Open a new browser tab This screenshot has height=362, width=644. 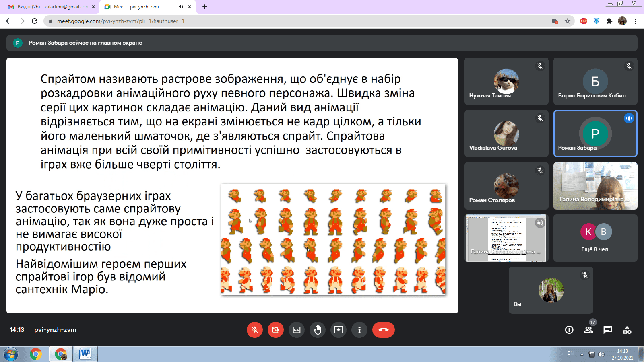[205, 7]
